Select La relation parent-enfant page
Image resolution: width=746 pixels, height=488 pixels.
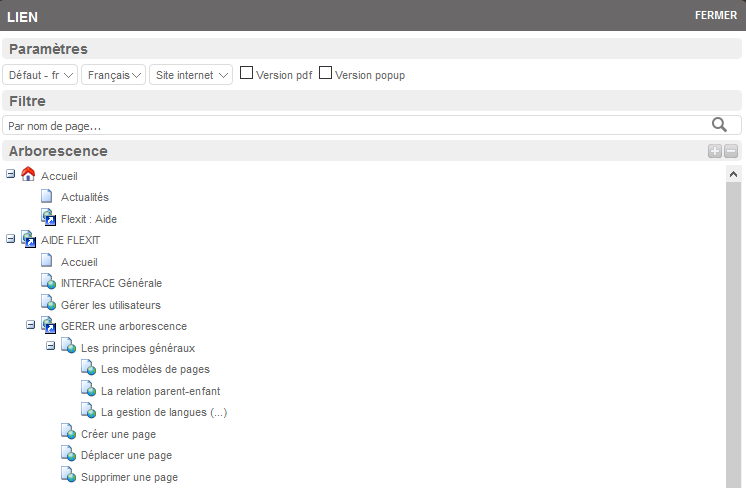(x=160, y=391)
